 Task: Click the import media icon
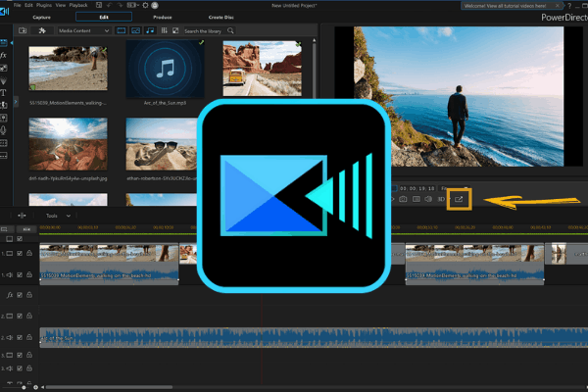click(23, 30)
